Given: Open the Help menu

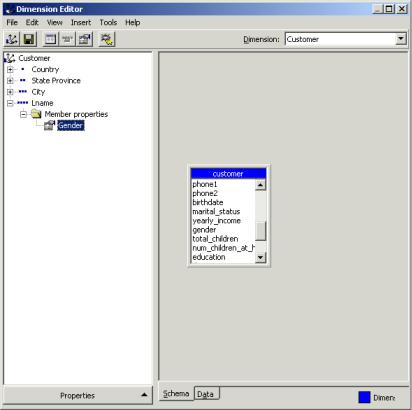Looking at the screenshot, I should pos(132,23).
